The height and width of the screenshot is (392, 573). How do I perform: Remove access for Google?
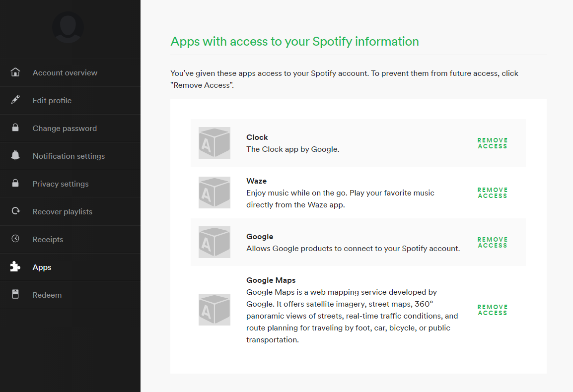click(493, 243)
